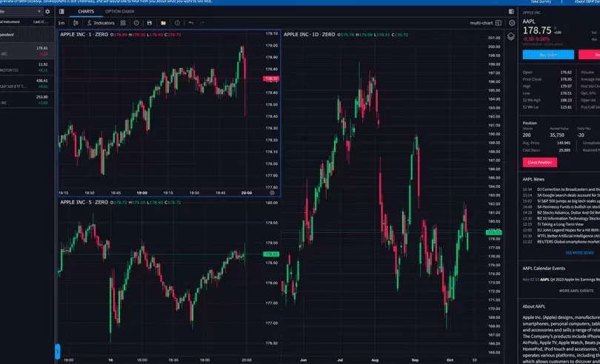Click the 178.75 last price
This screenshot has height=364, width=600.
(537, 30)
